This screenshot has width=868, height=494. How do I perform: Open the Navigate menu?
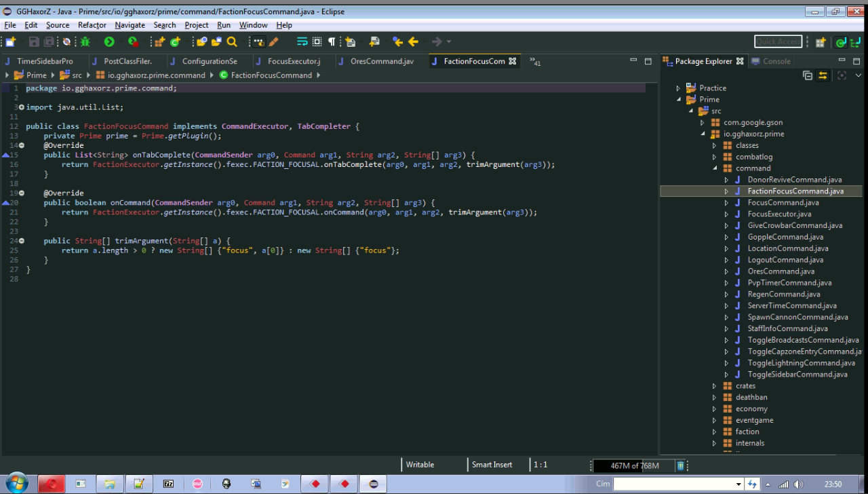(130, 25)
